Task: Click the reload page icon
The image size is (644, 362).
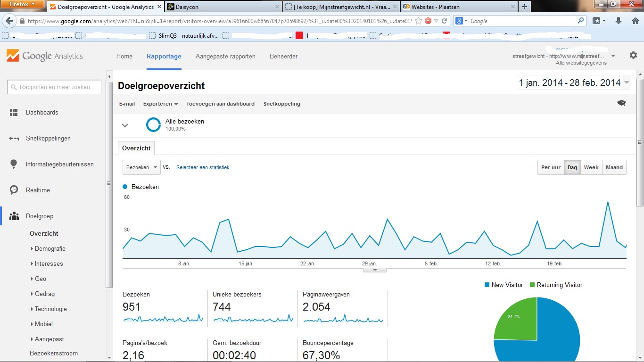Action: (x=444, y=21)
